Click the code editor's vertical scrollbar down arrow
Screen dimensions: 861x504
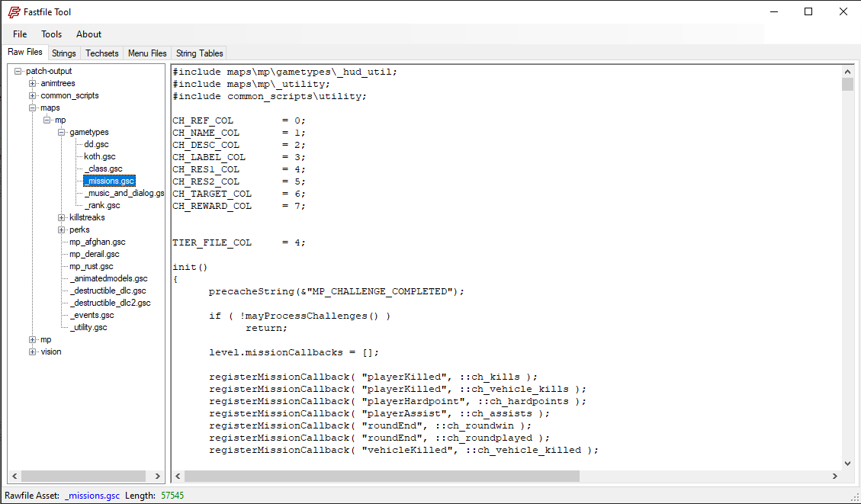pos(847,463)
